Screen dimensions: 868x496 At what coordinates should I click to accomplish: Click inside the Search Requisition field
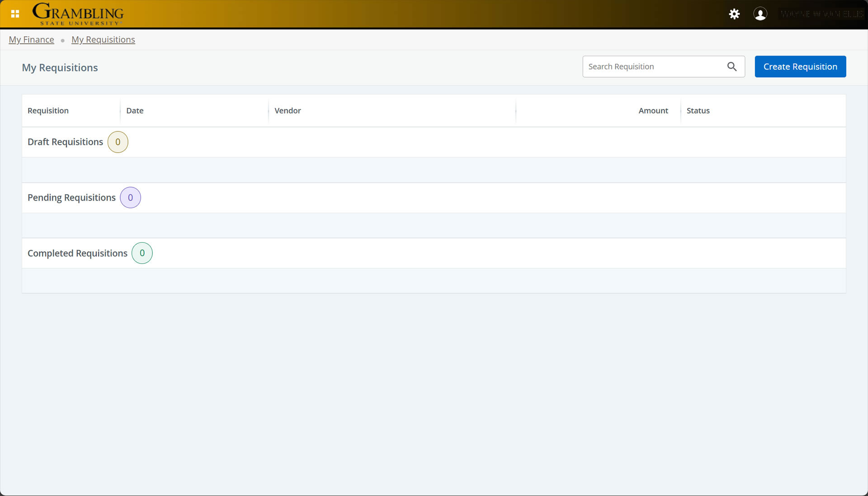point(651,66)
